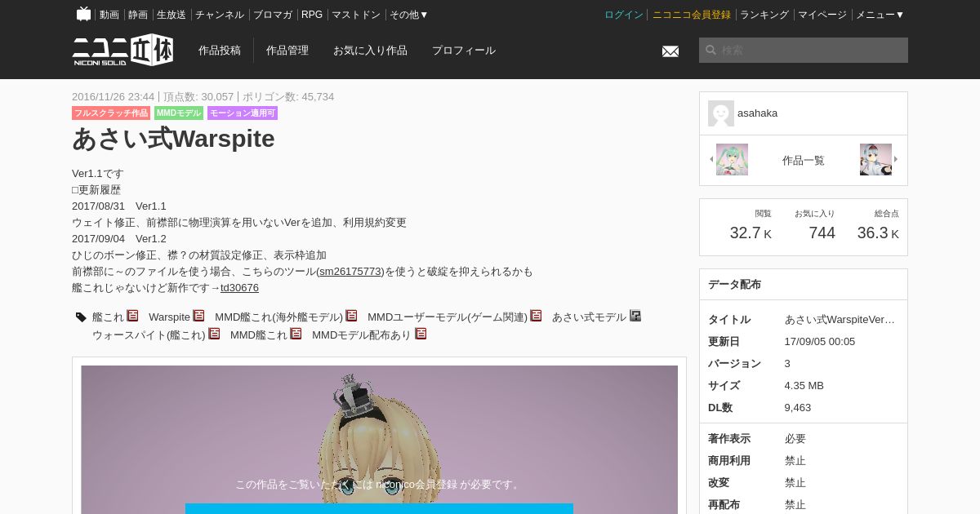Click MMDモデル category badge
The width and height of the screenshot is (980, 514).
(x=179, y=113)
